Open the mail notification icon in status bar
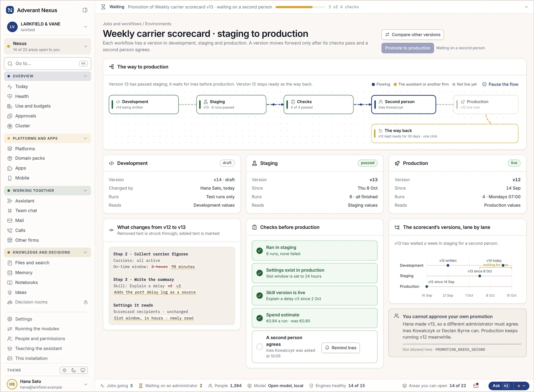This screenshot has height=392, width=534. 476,385
